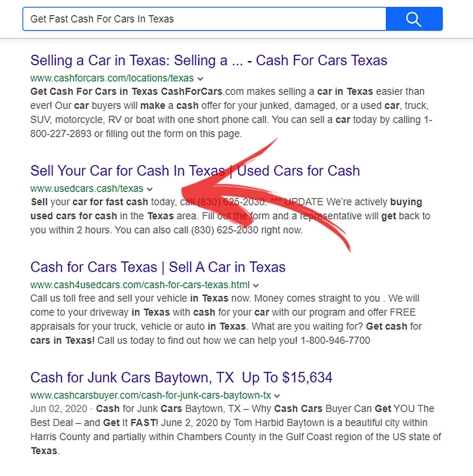This screenshot has width=473, height=476.
Task: Click the 'Jun 02, 2020' Baytown snippet text
Action: (x=236, y=430)
